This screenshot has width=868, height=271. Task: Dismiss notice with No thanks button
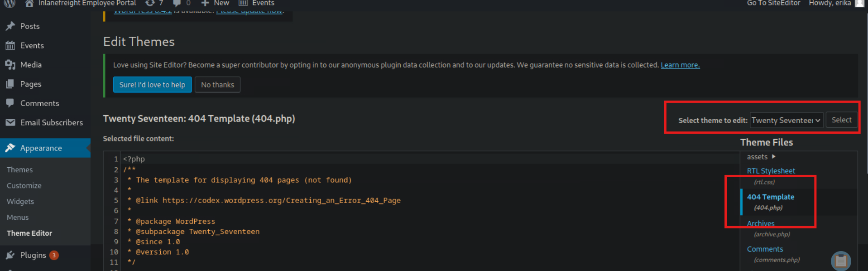click(x=217, y=85)
